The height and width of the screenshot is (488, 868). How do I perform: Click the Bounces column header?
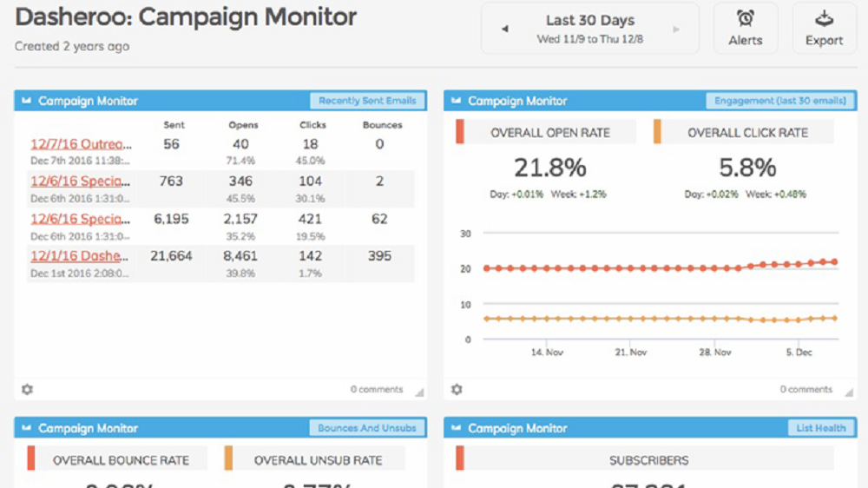pos(382,125)
